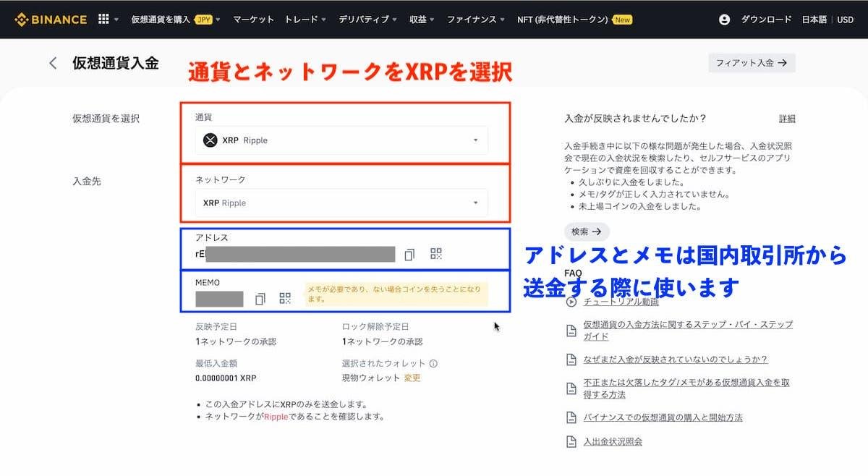Open the 詳細 link
The image size is (868, 476).
pos(787,119)
